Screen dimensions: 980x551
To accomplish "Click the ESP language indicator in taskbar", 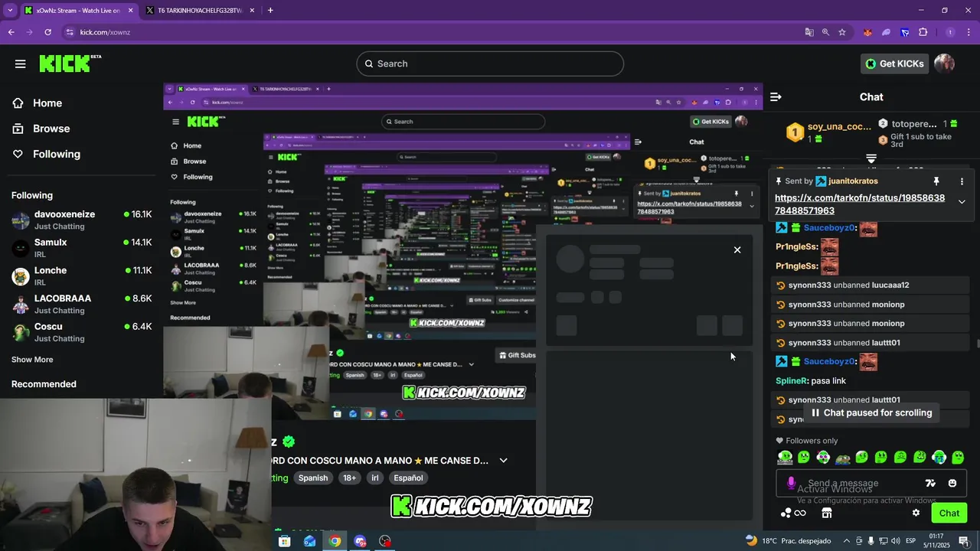I will tap(911, 541).
